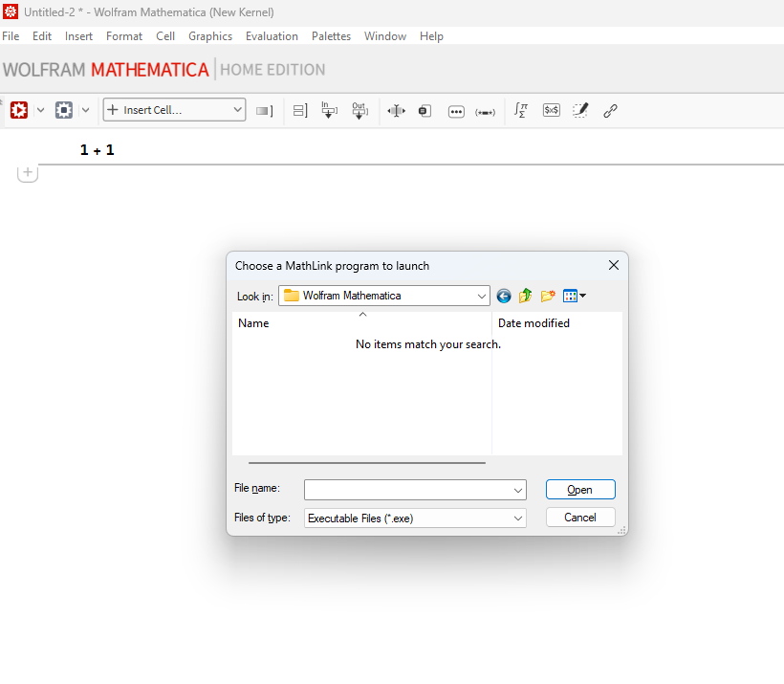Close the Choose a MathLink program dialog
The image size is (784, 684).
tap(614, 265)
